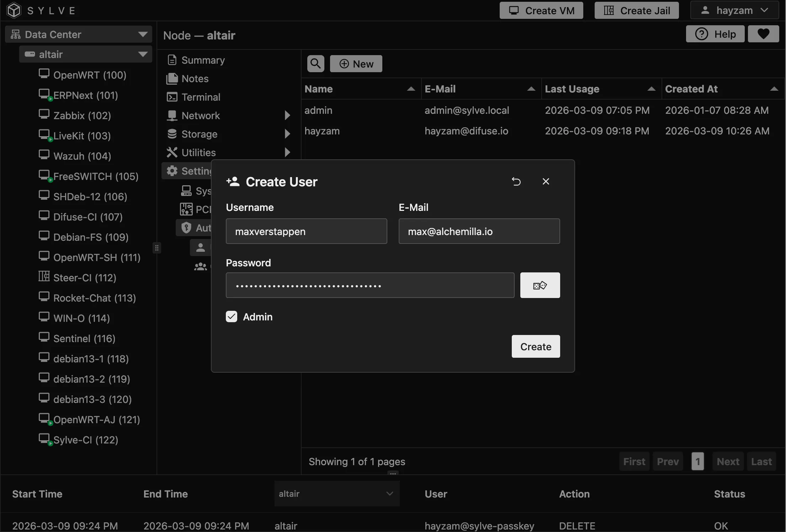Select Zabbix (102) in tree
The image size is (786, 532).
82,115
